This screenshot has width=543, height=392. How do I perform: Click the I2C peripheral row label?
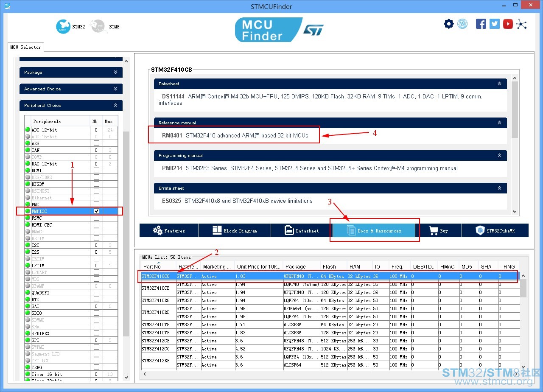[x=35, y=245]
